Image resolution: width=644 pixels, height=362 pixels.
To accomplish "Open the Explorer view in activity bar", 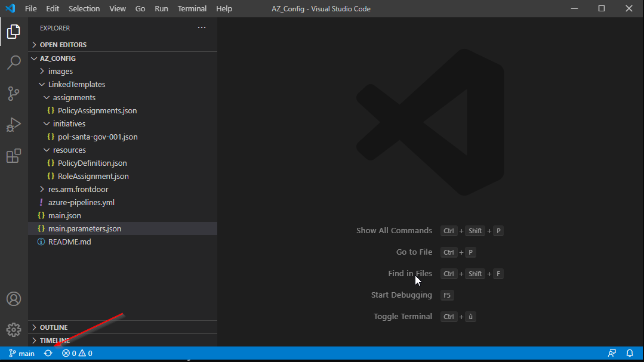I will 14,32.
